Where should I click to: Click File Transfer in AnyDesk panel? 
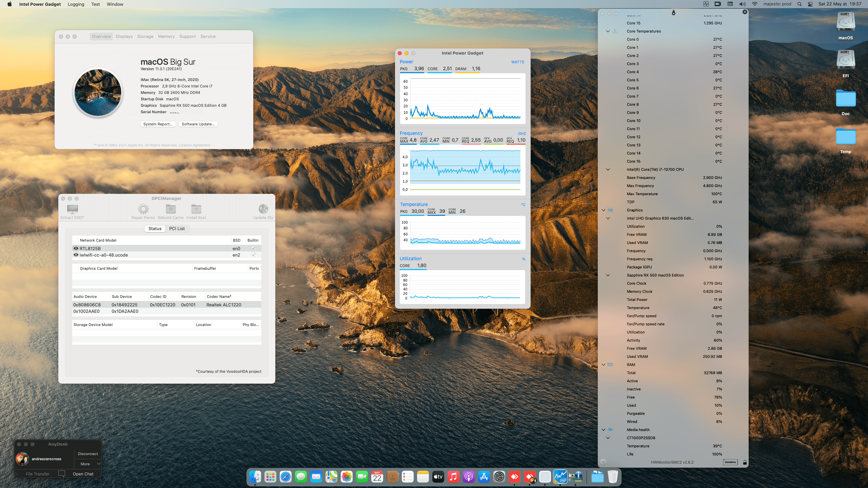click(x=38, y=474)
